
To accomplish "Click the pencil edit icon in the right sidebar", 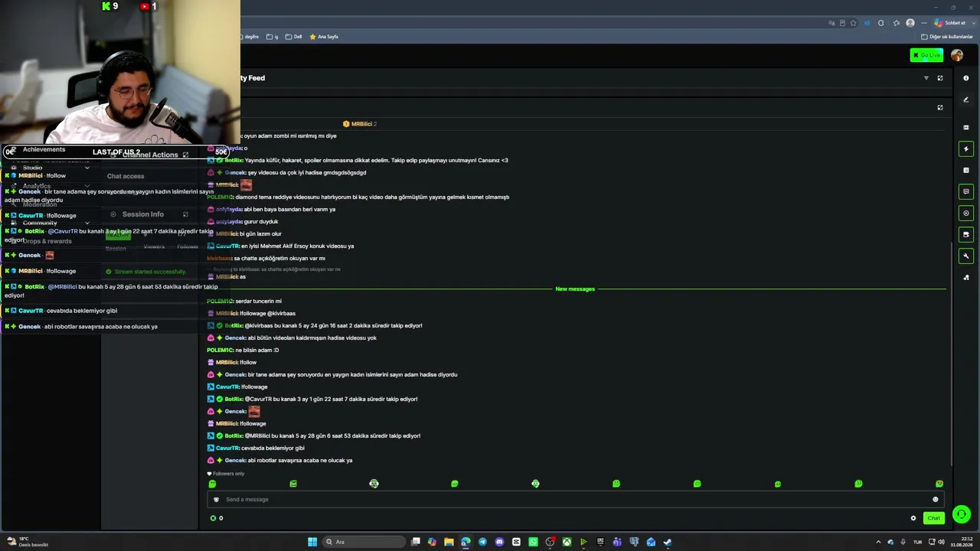I will coord(966,100).
